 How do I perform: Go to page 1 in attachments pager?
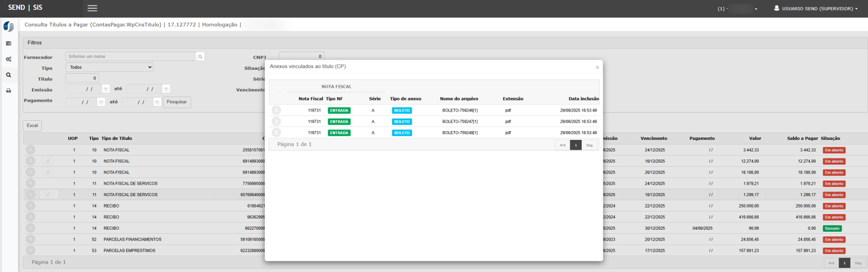click(576, 145)
